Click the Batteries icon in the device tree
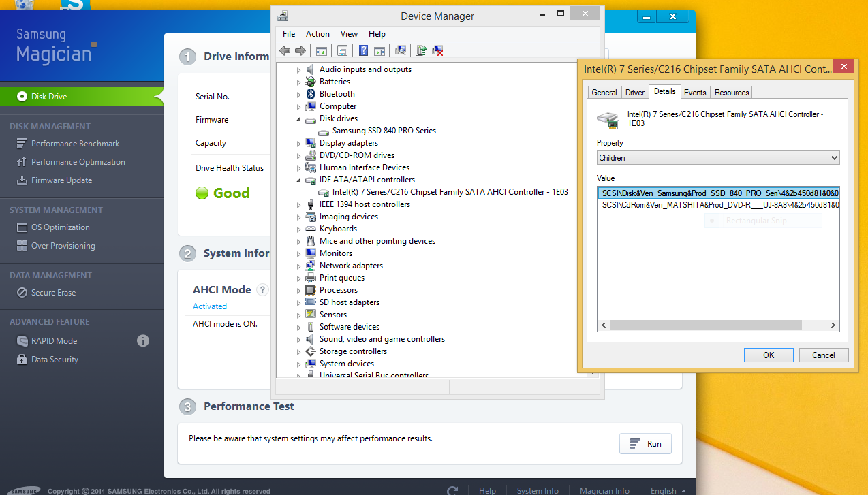The width and height of the screenshot is (868, 495). point(311,82)
